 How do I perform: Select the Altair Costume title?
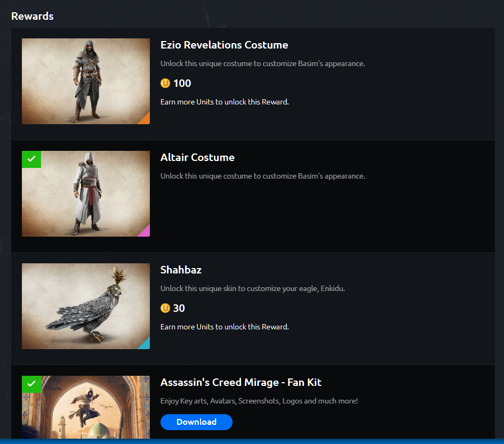click(197, 157)
